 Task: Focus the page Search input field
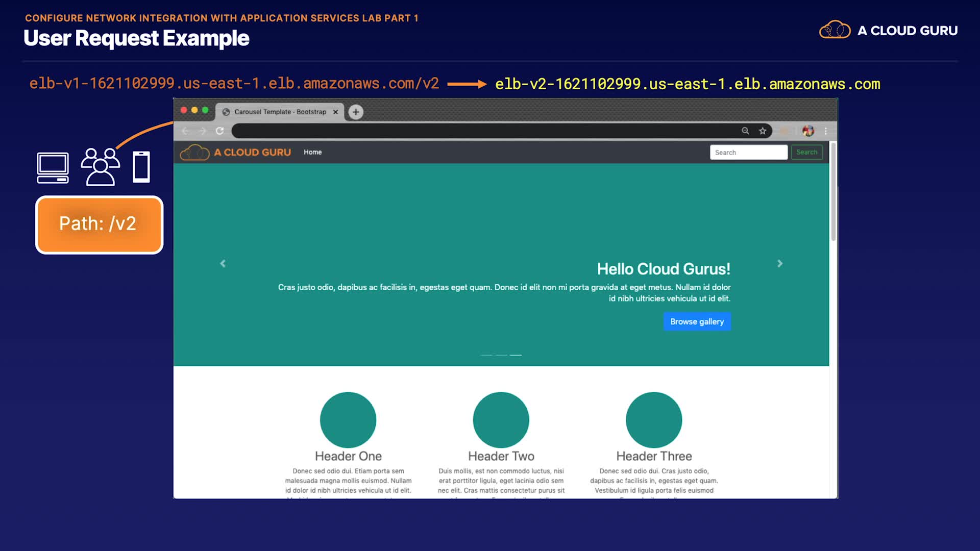tap(748, 153)
